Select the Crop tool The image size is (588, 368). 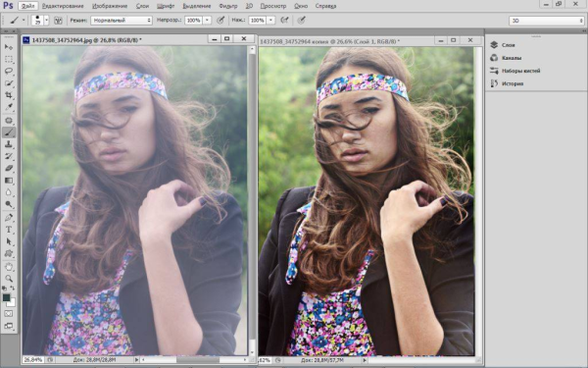(x=9, y=95)
